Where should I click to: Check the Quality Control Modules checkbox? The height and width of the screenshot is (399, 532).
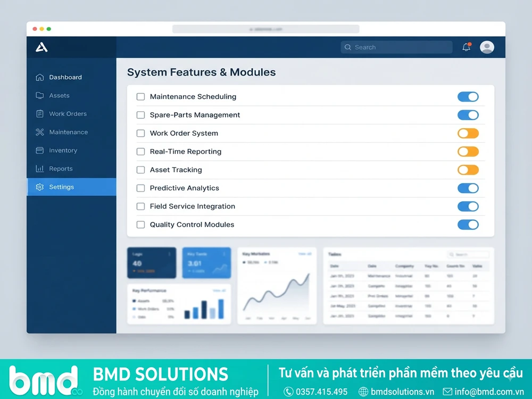click(140, 225)
